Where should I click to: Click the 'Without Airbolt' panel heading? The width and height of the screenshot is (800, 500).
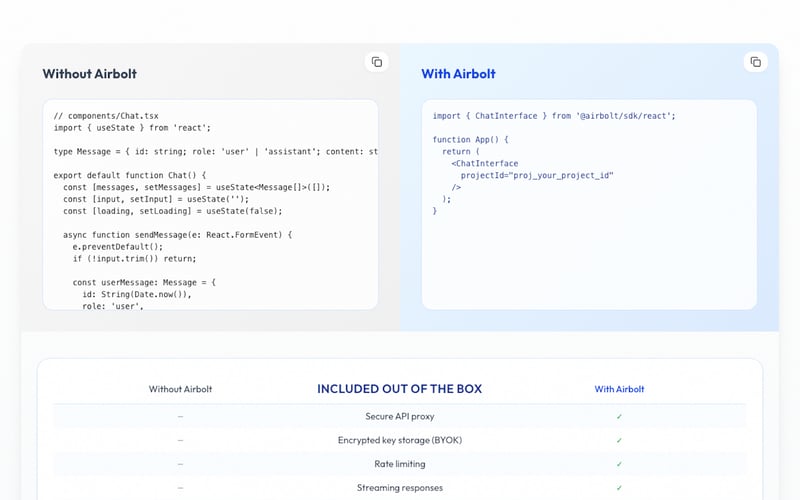click(90, 74)
